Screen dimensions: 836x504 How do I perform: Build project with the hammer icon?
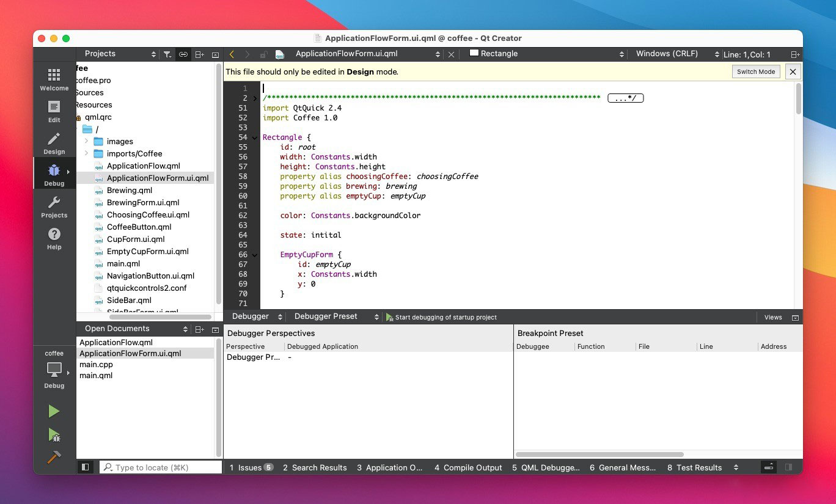(x=54, y=457)
